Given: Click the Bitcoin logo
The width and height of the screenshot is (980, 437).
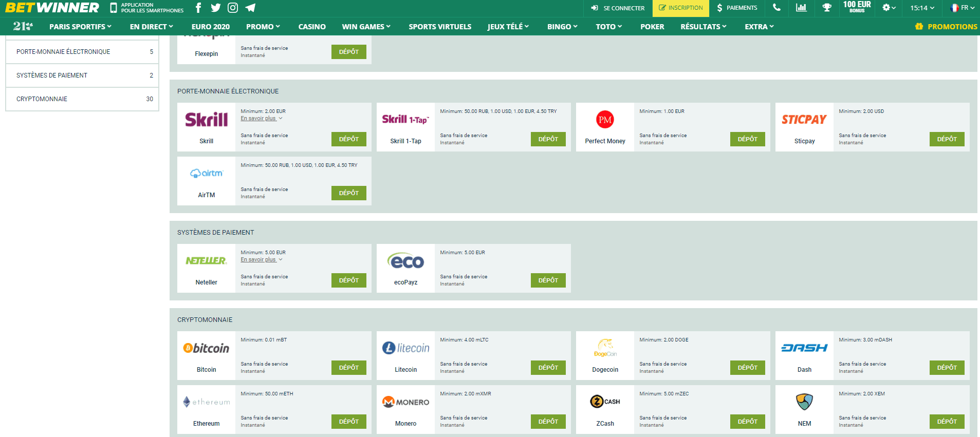Looking at the screenshot, I should pyautogui.click(x=206, y=348).
